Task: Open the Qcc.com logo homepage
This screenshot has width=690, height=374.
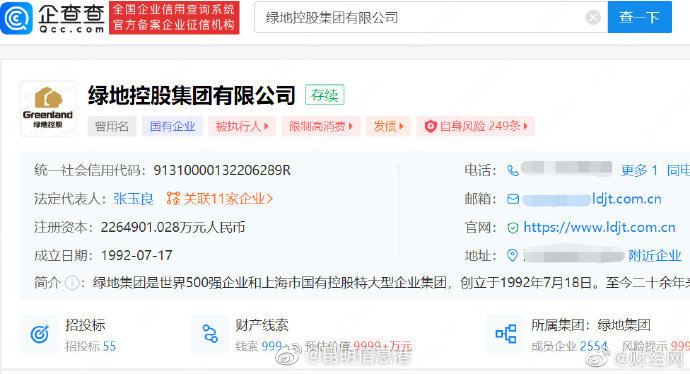Action: (x=53, y=18)
